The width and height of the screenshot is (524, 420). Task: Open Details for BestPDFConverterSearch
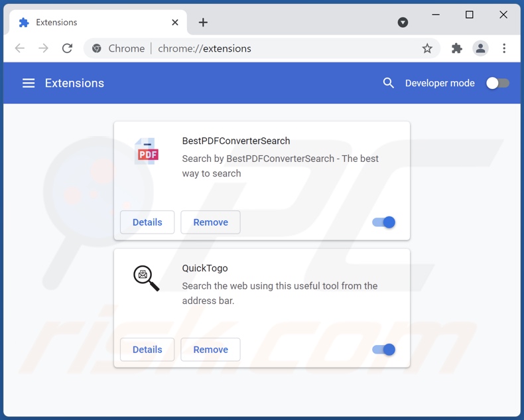[x=147, y=222]
